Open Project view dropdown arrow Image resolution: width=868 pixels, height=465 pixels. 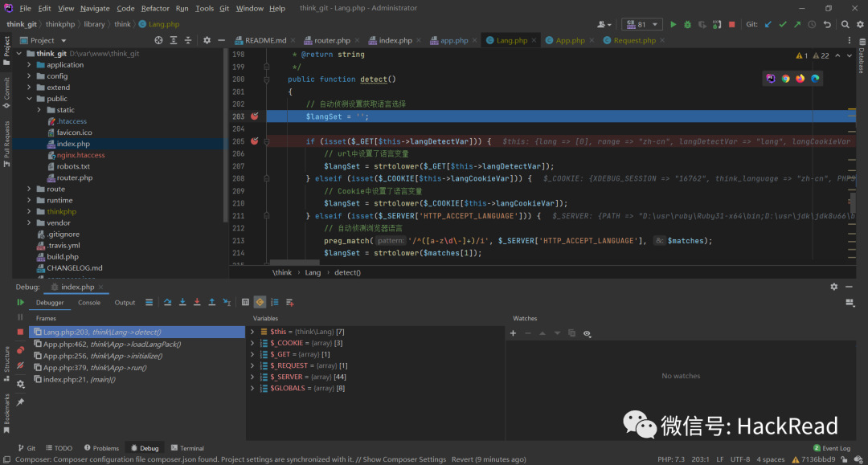(63, 40)
